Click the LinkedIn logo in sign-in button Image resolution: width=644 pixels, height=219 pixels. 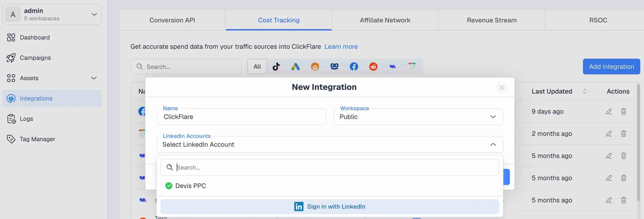(299, 206)
